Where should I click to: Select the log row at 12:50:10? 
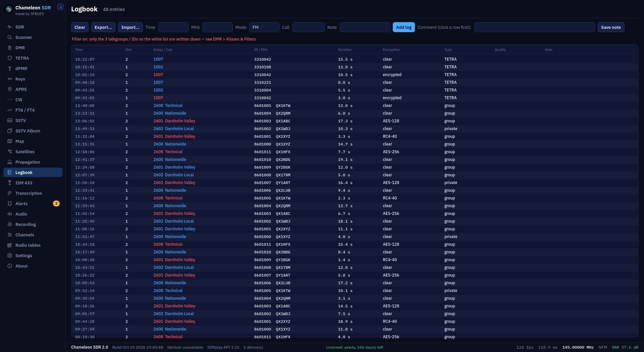point(355,183)
